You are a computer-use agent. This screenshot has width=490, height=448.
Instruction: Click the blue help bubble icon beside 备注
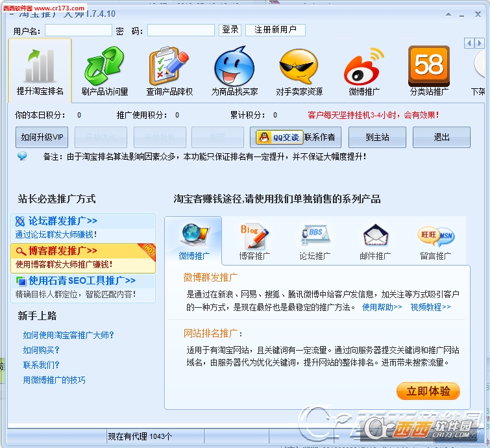click(22, 156)
